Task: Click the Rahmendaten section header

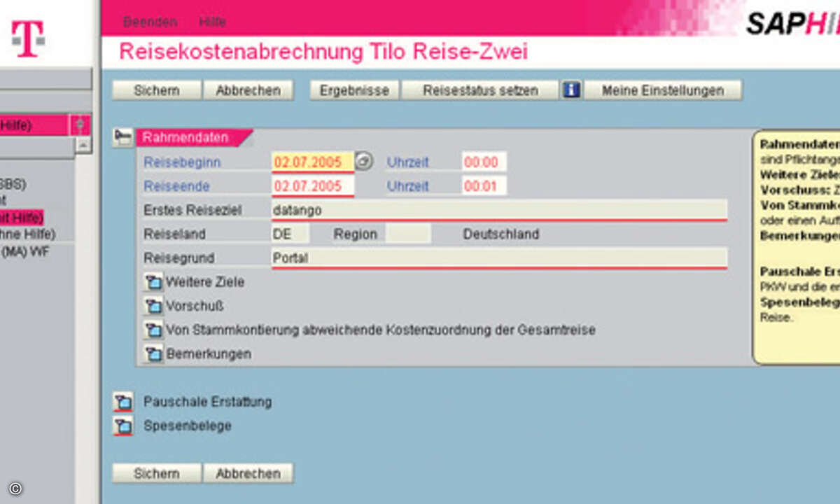Action: click(193, 138)
